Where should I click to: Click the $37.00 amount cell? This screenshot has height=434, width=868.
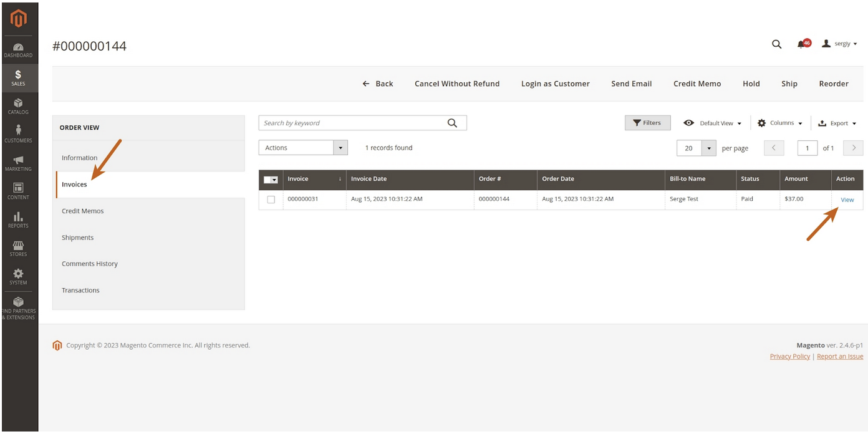[x=805, y=200]
